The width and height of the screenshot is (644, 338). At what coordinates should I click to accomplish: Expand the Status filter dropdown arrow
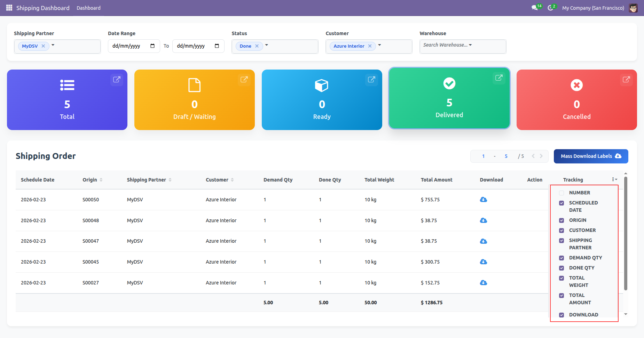[267, 45]
